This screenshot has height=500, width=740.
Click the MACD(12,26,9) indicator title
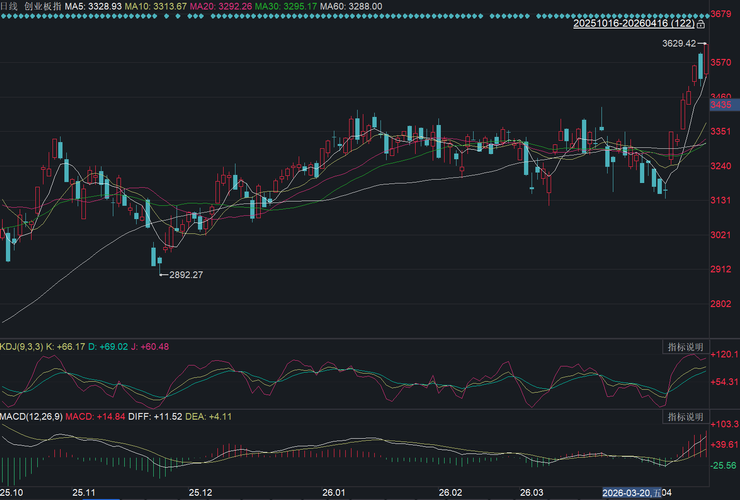(x=32, y=416)
